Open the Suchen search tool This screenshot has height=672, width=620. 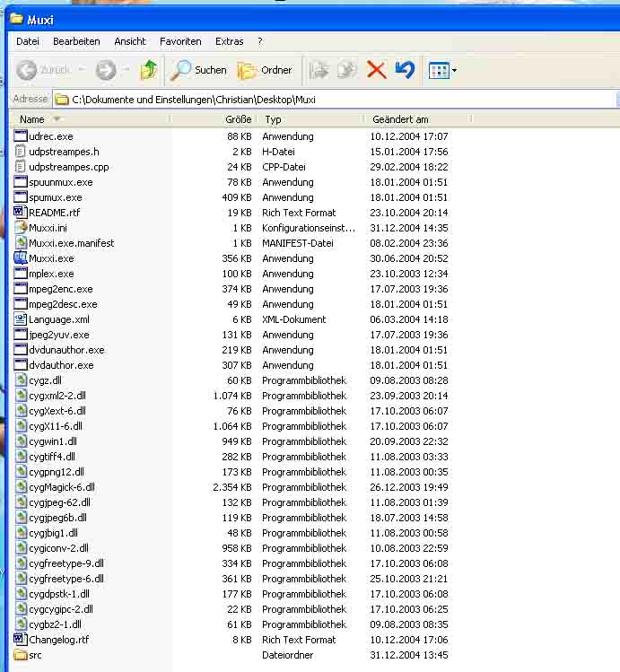[x=199, y=70]
